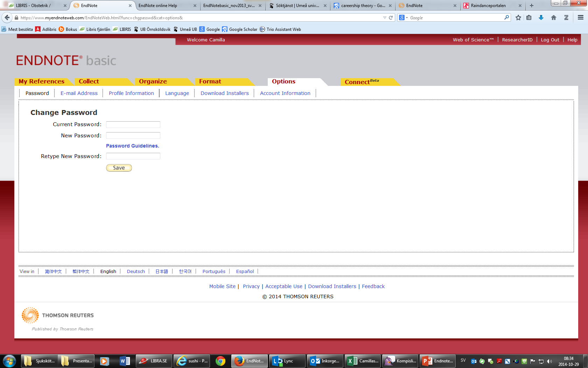Select the Profile Information sub-tab
588x368 pixels.
point(131,93)
